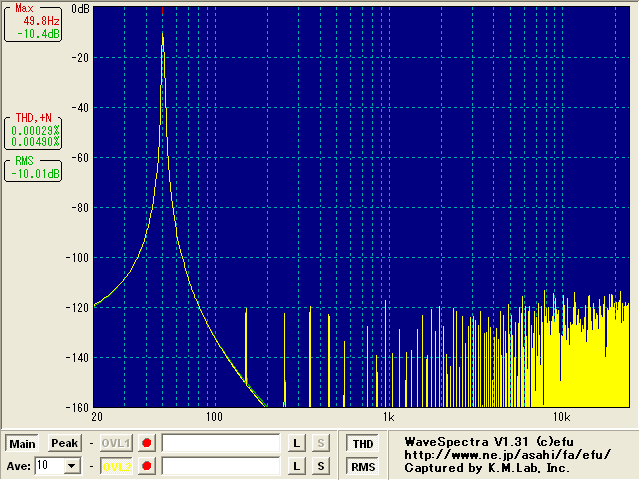Toggle the RMS display button
This screenshot has width=640, height=480.
(363, 467)
